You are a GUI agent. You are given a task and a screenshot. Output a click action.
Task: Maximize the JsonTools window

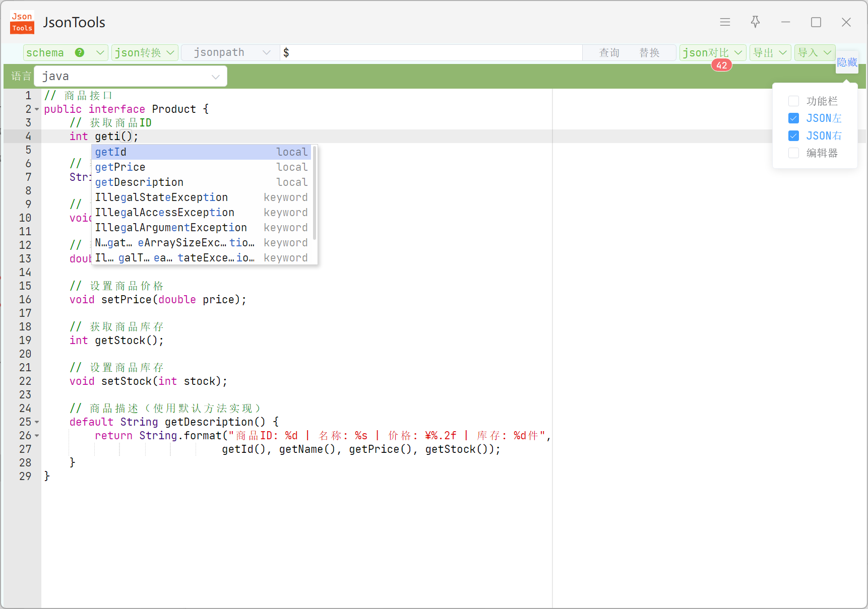pos(816,22)
